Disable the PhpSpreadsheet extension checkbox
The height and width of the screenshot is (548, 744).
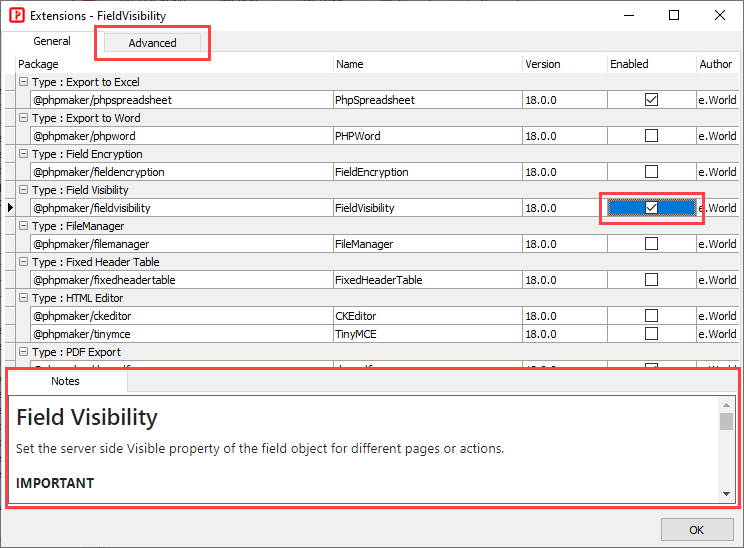tap(651, 100)
